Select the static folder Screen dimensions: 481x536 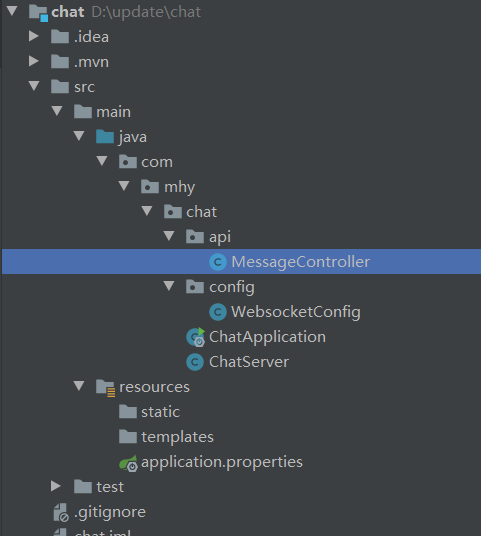(160, 412)
